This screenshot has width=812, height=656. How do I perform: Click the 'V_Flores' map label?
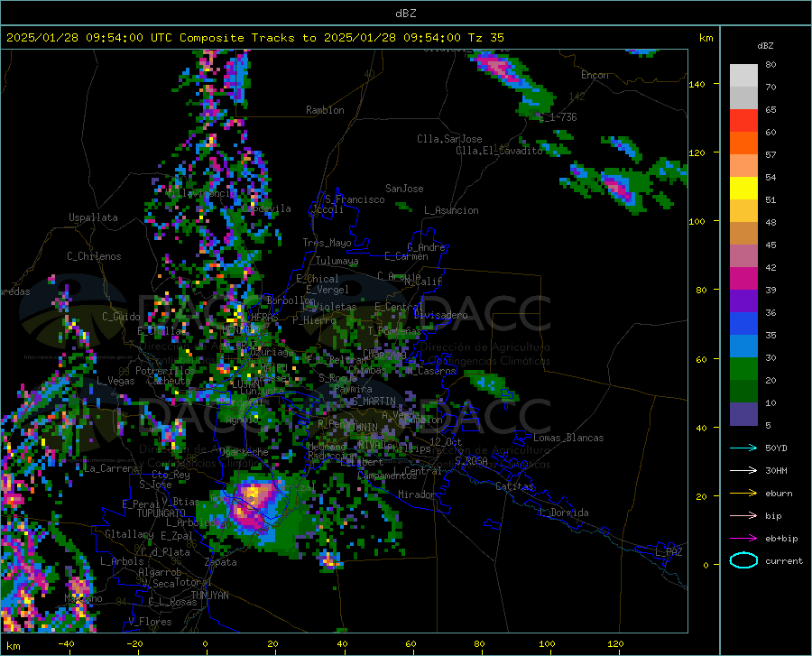pos(150,622)
